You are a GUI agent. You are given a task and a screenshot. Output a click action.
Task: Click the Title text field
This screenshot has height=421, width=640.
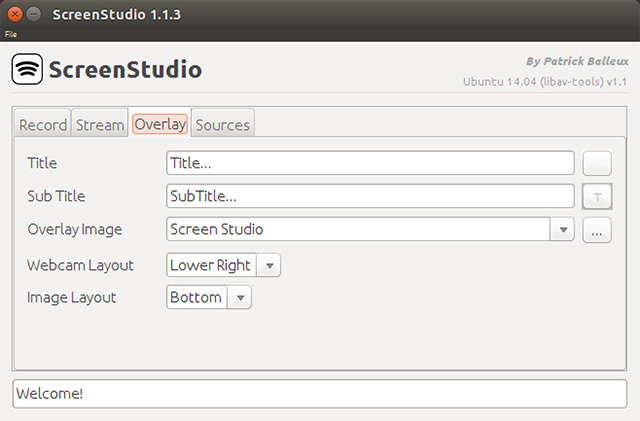coord(370,163)
